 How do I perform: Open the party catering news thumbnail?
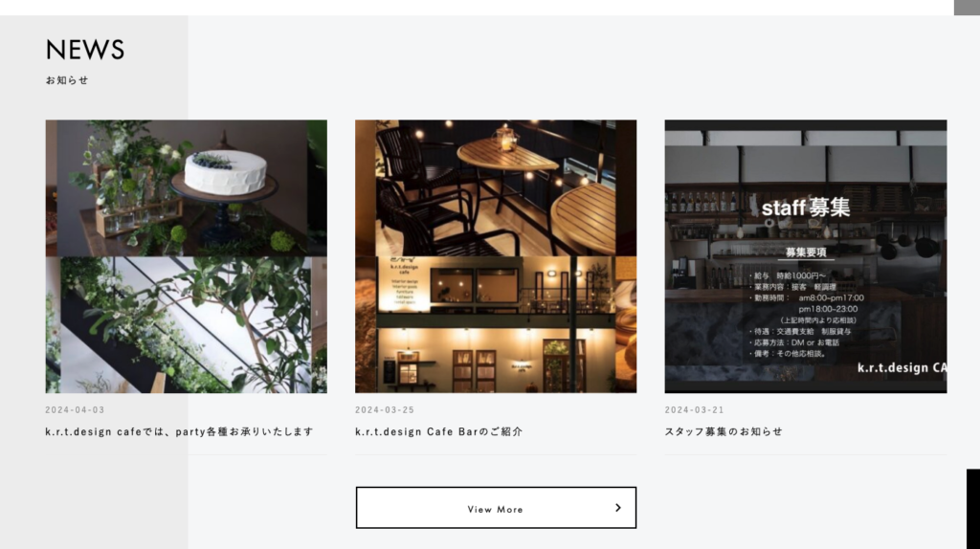point(186,256)
